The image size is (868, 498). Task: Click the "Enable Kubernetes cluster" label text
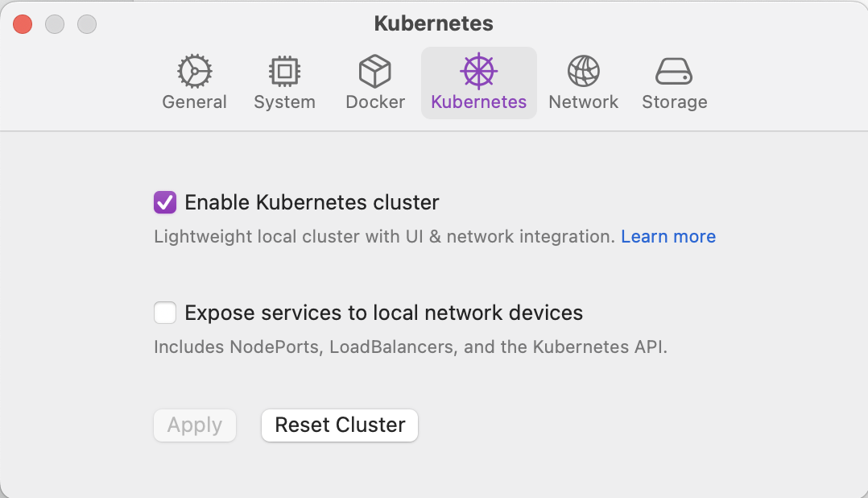coord(312,202)
